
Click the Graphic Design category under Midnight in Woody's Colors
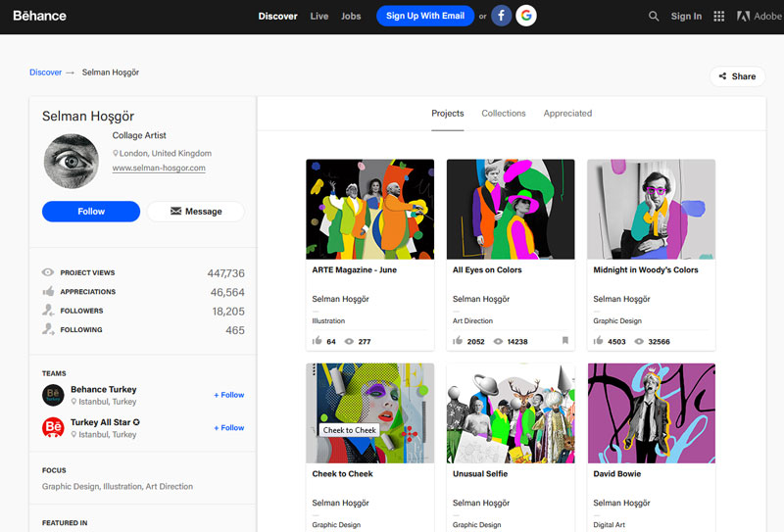click(x=617, y=321)
